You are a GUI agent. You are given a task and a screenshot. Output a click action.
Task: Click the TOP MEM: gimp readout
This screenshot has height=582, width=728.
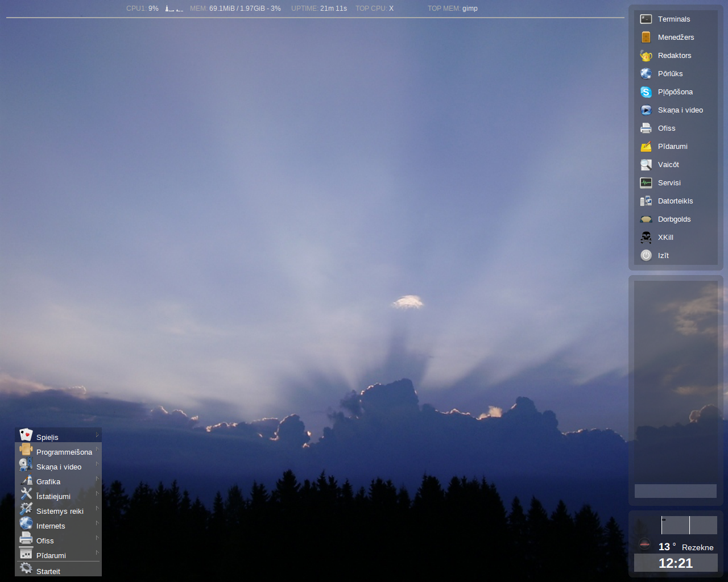pos(453,9)
